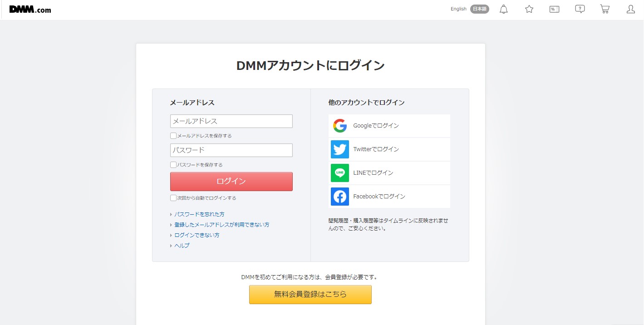This screenshot has width=644, height=325.
Task: Click the DMM.com logo
Action: (30, 9)
